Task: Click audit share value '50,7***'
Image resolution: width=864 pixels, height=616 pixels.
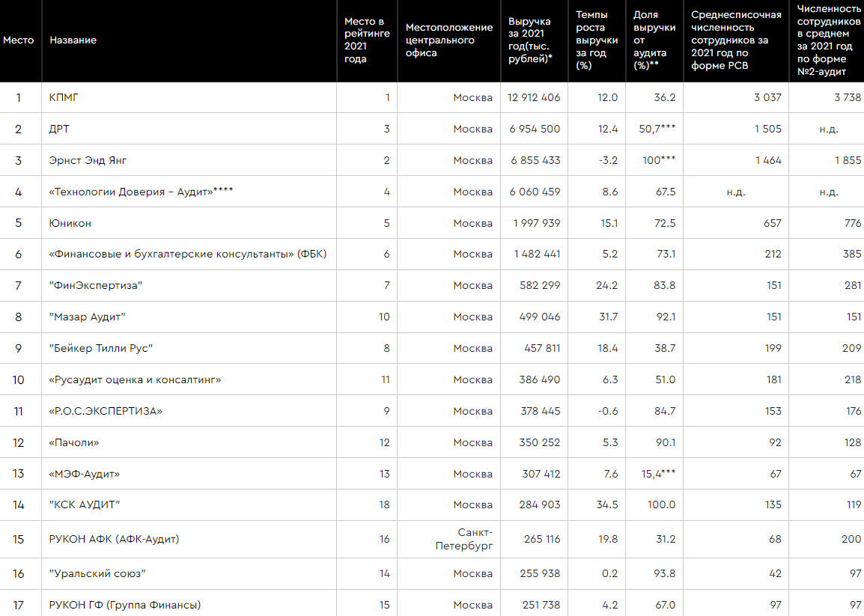Action: [x=657, y=129]
